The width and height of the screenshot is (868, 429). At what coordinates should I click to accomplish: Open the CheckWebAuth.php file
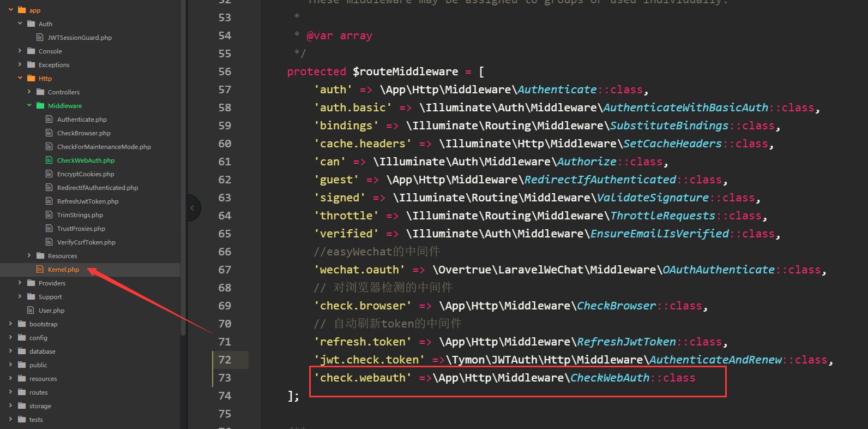[86, 160]
